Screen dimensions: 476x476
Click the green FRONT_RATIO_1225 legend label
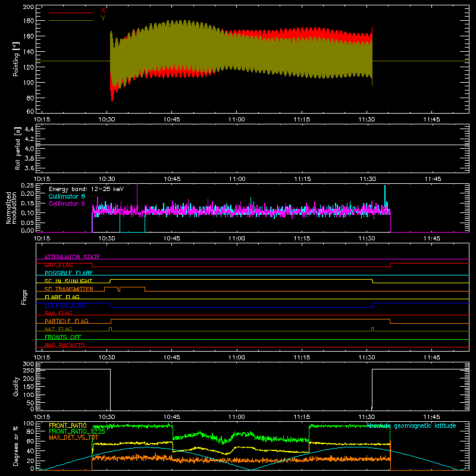pos(77,431)
